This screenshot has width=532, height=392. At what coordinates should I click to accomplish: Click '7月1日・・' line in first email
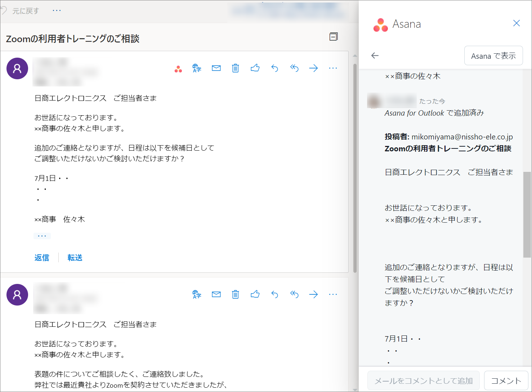(52, 178)
